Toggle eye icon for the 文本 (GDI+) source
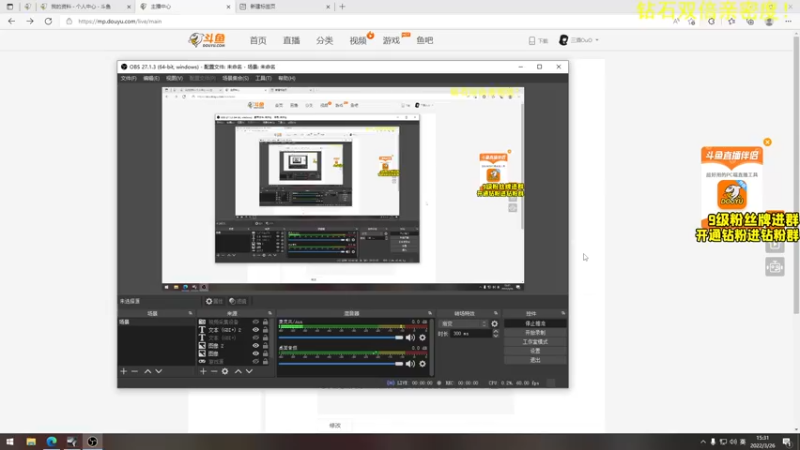The width and height of the screenshot is (800, 450). 256,338
